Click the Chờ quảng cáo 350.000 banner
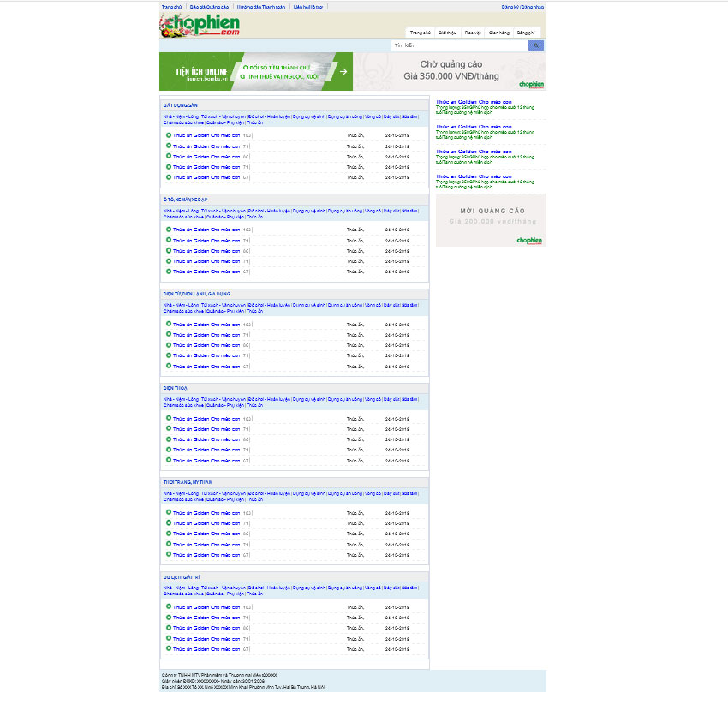This screenshot has height=728, width=728. pyautogui.click(x=451, y=71)
